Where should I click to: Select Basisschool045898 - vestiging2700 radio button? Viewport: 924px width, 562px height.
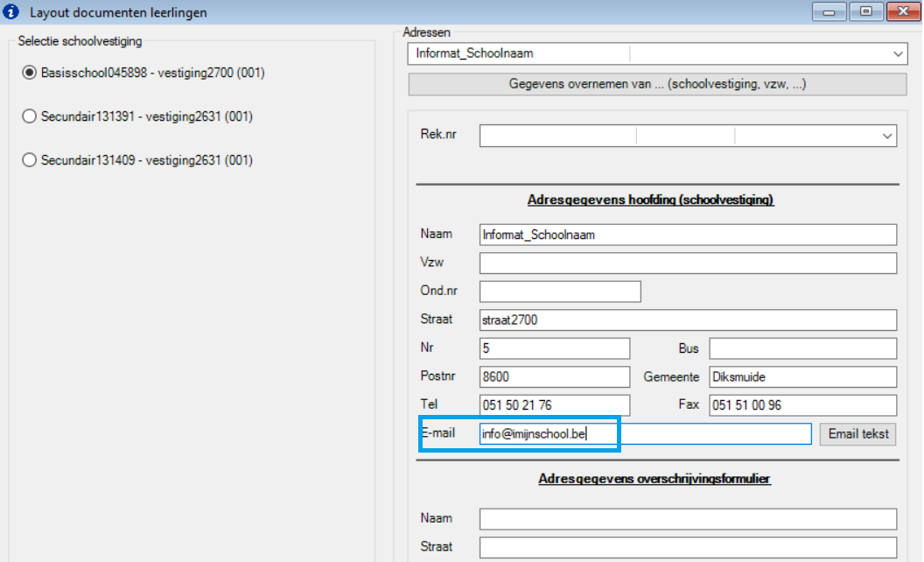click(30, 73)
